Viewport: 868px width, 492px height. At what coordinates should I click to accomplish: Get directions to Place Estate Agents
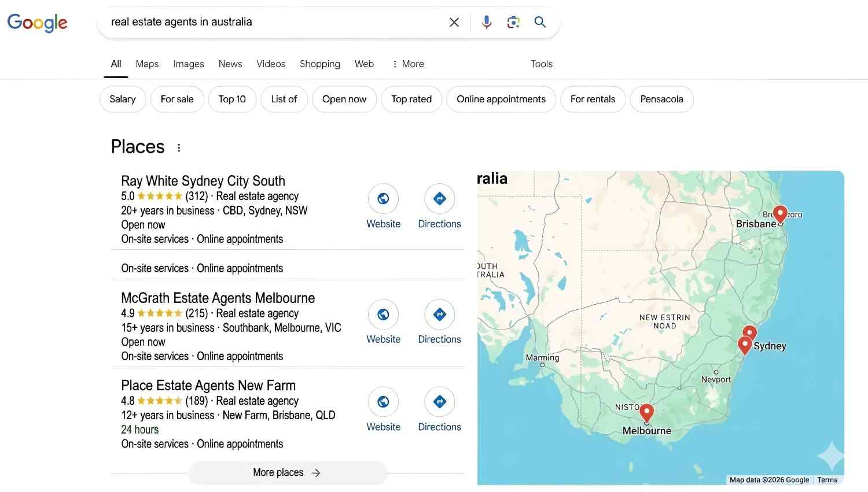439,402
